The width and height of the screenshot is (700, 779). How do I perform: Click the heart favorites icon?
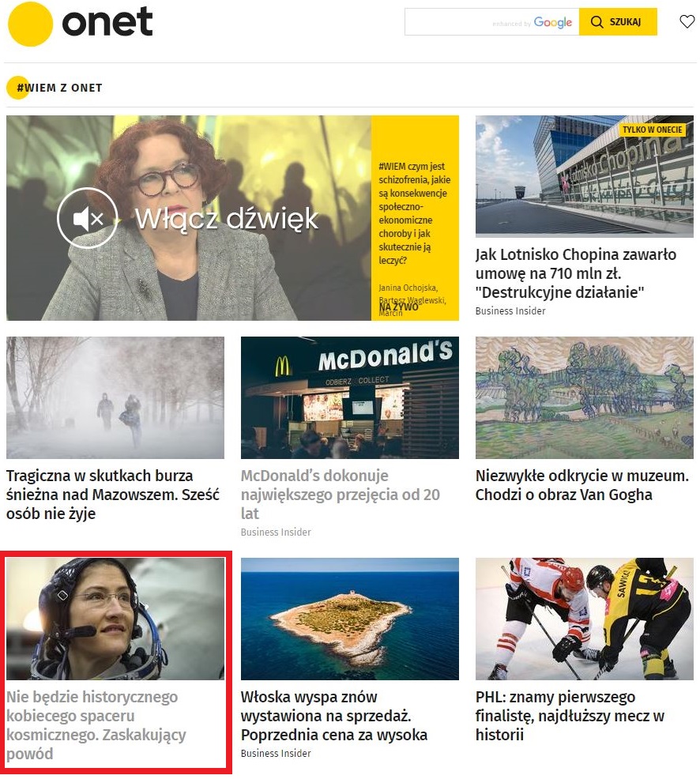pyautogui.click(x=687, y=22)
